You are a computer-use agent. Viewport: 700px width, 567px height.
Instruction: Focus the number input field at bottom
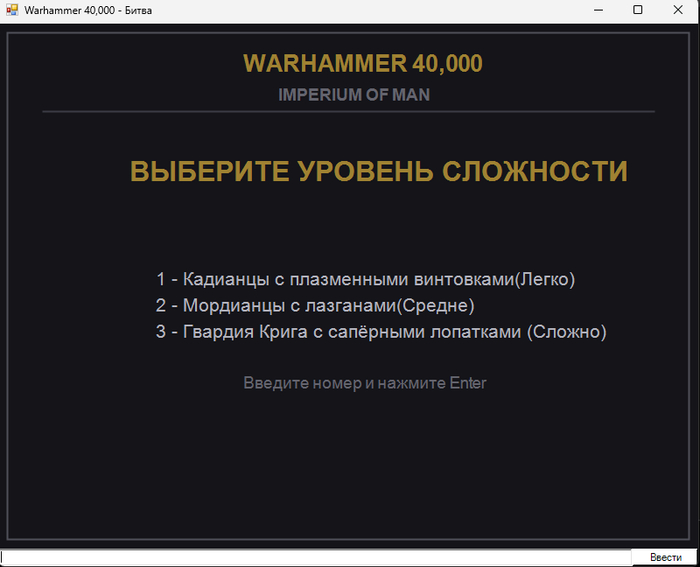[316, 557]
